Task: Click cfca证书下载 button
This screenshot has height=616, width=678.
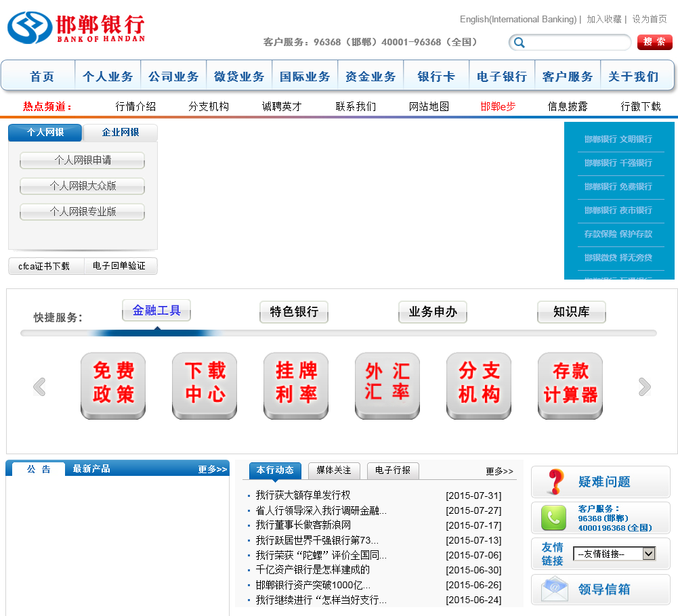Action: click(x=45, y=266)
